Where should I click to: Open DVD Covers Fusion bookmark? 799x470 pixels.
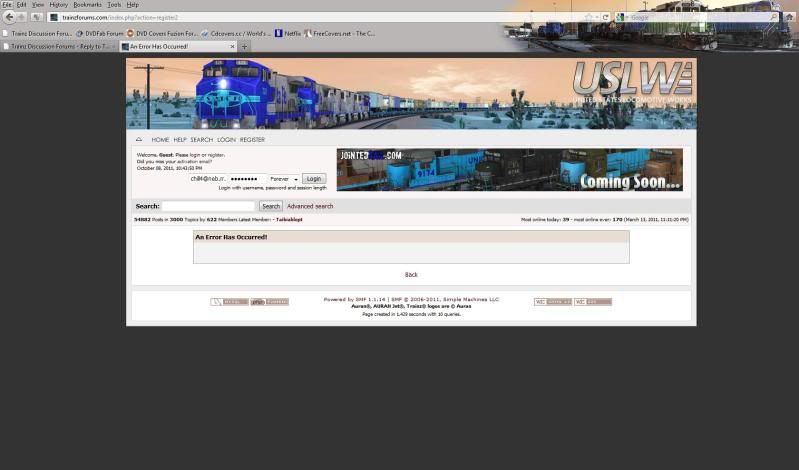pos(162,34)
